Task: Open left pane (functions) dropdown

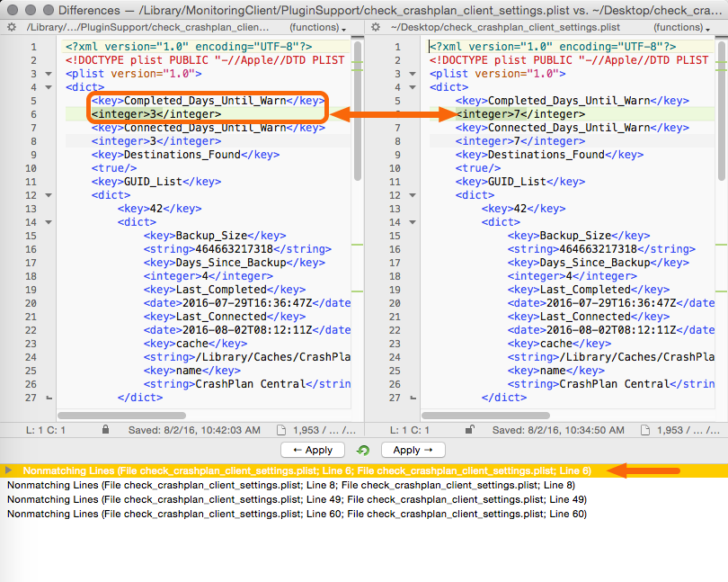Action: [x=317, y=27]
